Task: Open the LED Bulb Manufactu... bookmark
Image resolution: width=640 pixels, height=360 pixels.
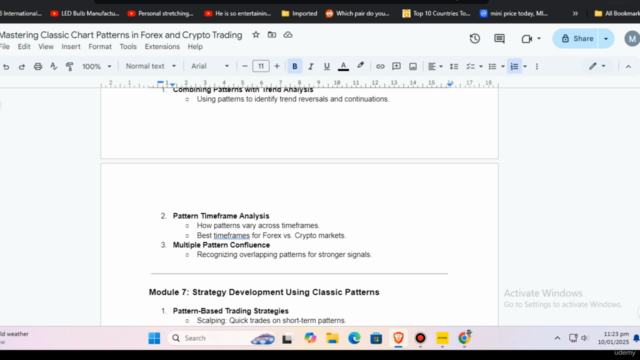Action: click(x=85, y=13)
